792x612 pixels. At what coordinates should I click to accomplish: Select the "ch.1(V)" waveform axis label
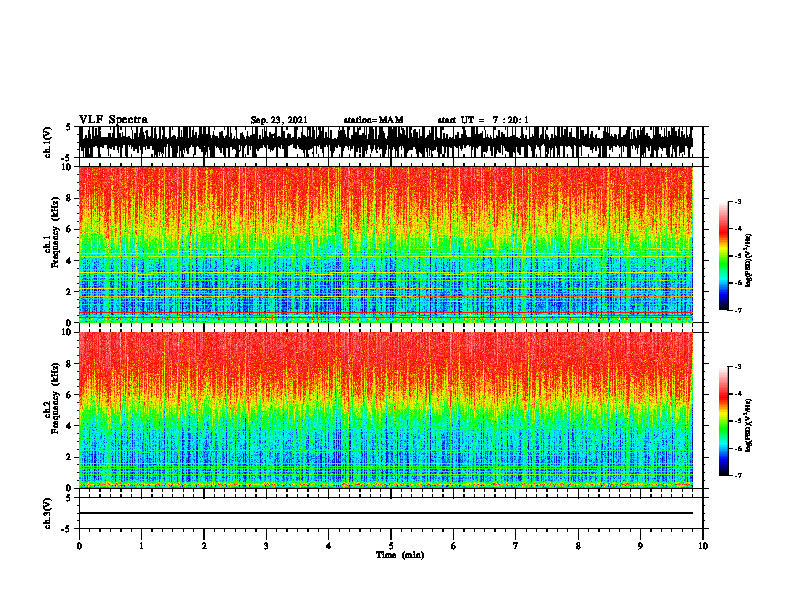[x=48, y=142]
